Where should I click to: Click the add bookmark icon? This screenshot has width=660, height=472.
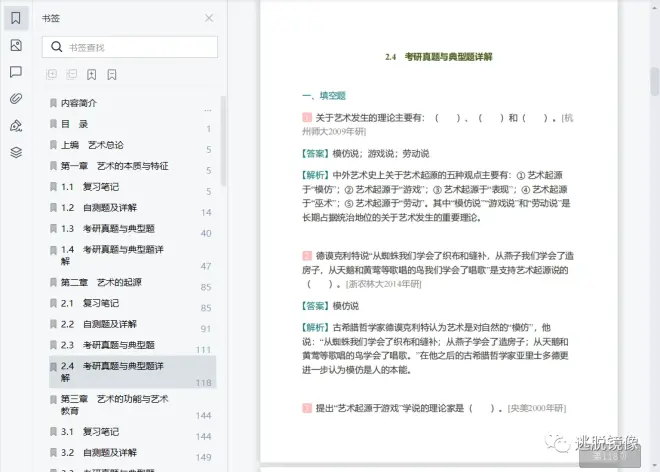click(92, 74)
